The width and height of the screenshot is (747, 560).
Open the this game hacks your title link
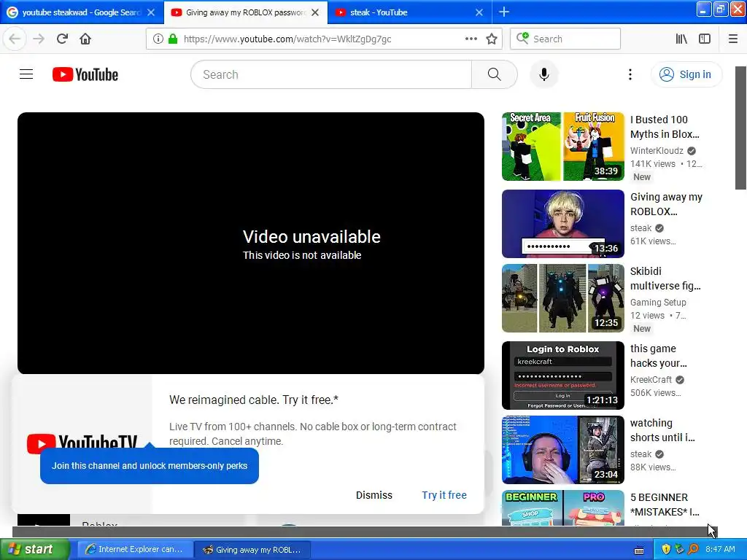pos(659,356)
